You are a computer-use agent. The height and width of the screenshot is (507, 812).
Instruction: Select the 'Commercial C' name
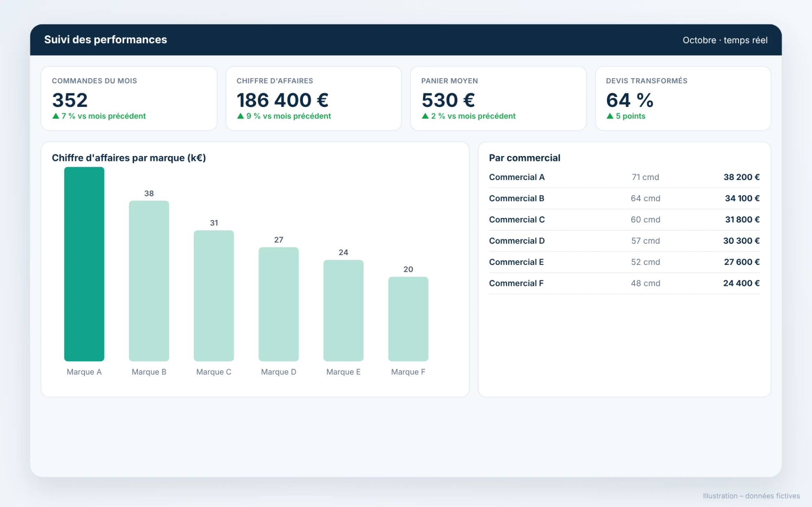click(517, 219)
